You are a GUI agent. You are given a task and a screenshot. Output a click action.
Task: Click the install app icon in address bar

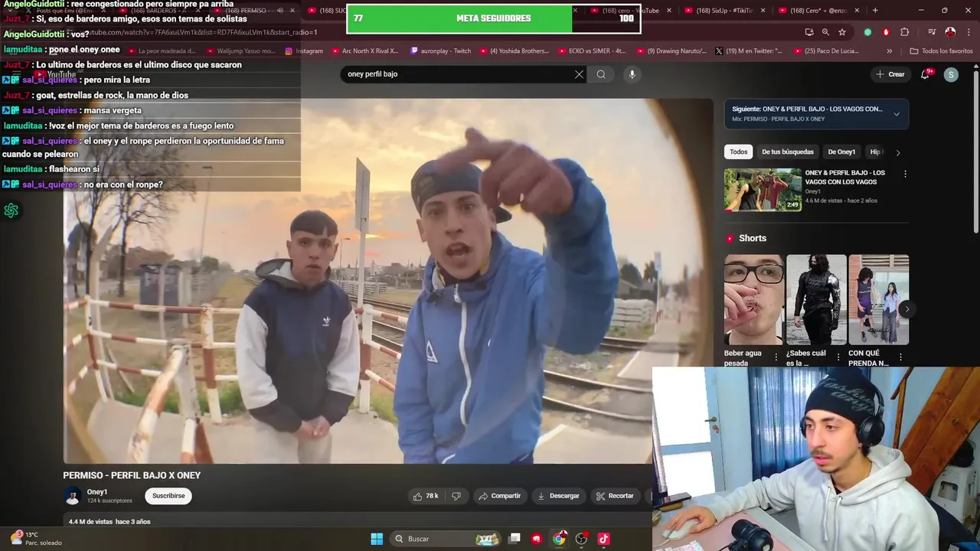(x=809, y=32)
